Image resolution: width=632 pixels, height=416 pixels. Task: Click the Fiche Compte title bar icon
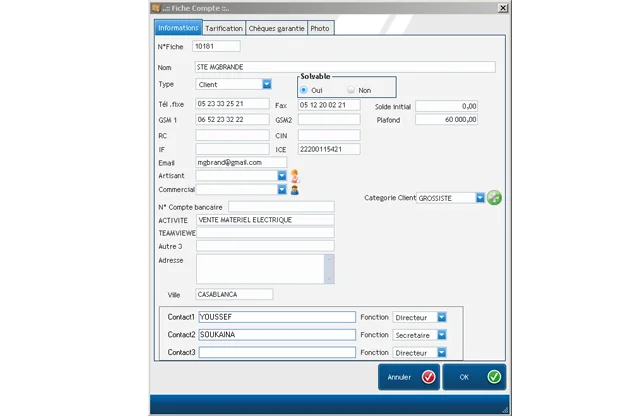coord(155,7)
